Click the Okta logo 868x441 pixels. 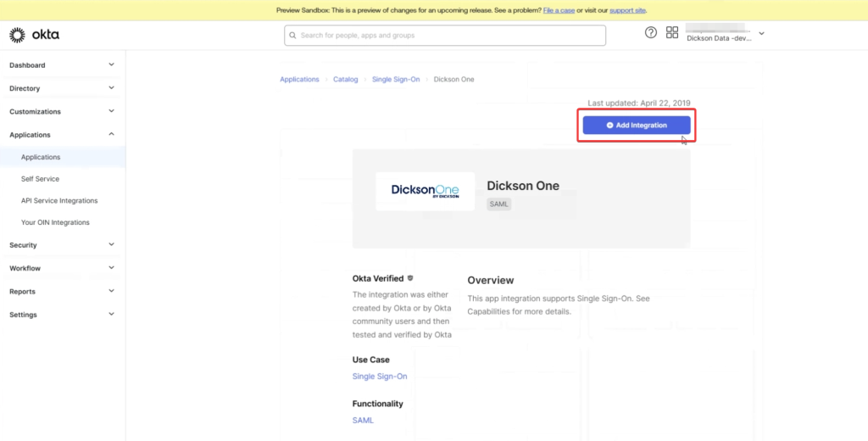[x=34, y=35]
